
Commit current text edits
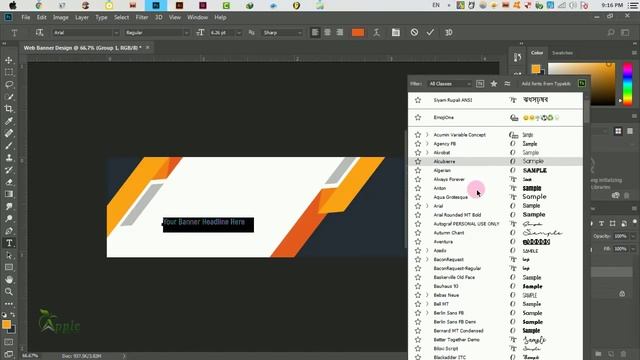coord(430,33)
